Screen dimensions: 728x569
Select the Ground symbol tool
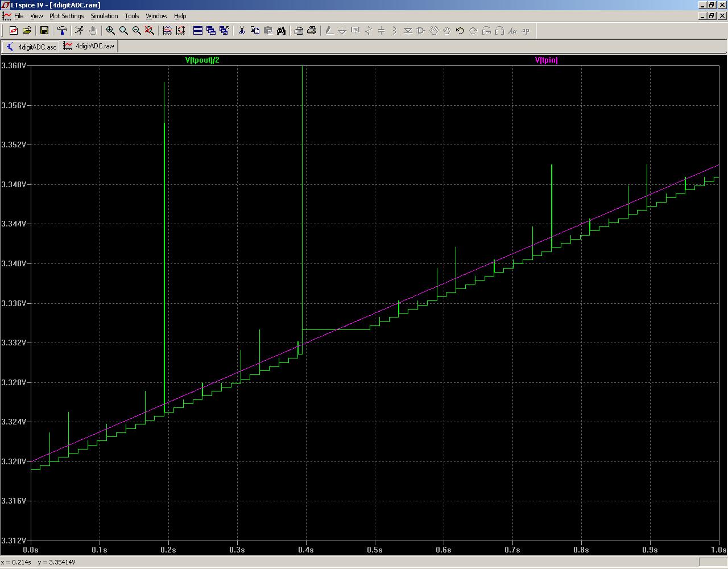[342, 31]
